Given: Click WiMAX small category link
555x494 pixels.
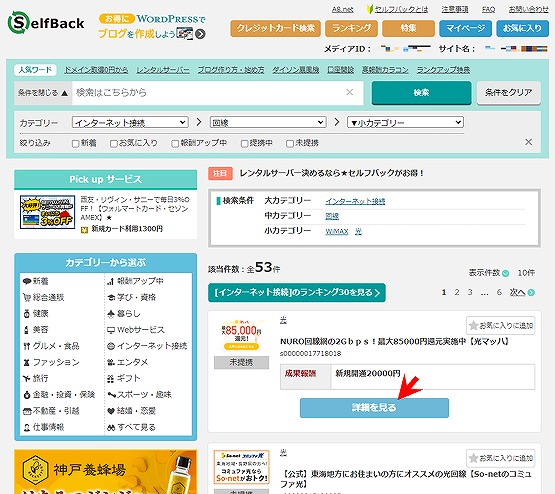Looking at the screenshot, I should [337, 231].
